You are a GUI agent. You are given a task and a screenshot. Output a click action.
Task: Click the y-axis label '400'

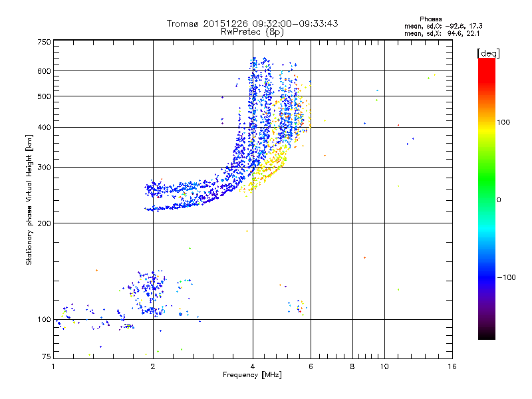tap(44, 128)
